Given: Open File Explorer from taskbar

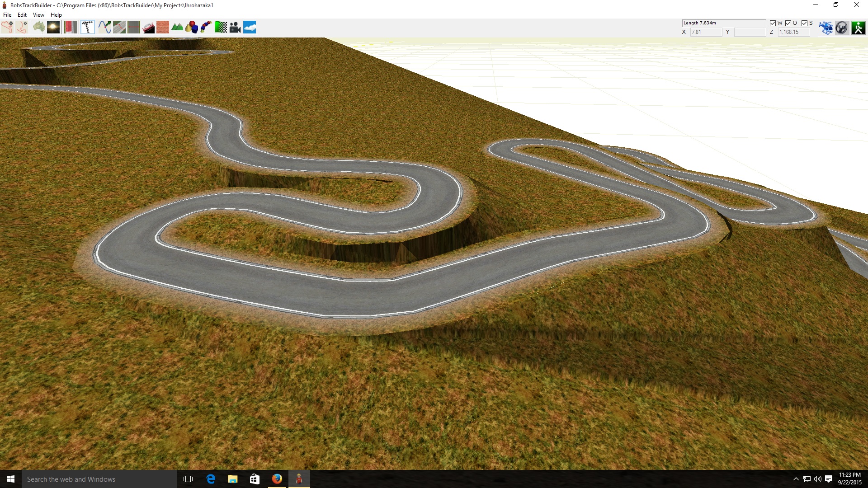Looking at the screenshot, I should coord(232,479).
